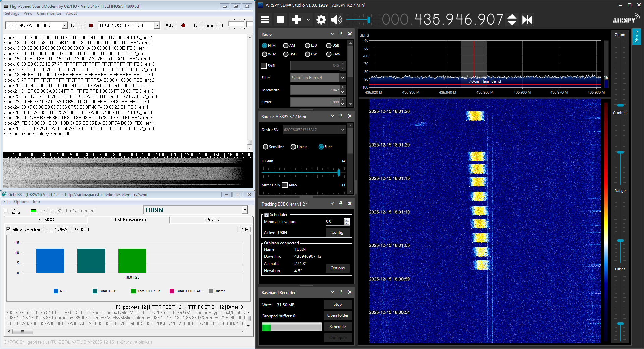Close the Baseband Recorder panel
The width and height of the screenshot is (644, 349).
[350, 292]
